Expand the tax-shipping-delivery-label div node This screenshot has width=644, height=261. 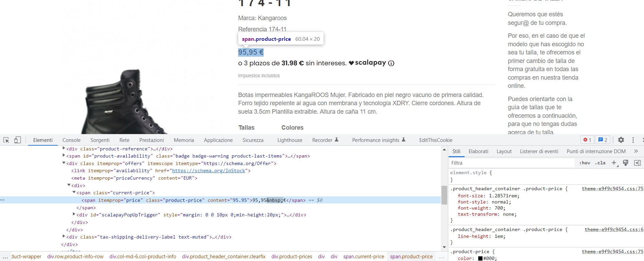tap(64, 236)
